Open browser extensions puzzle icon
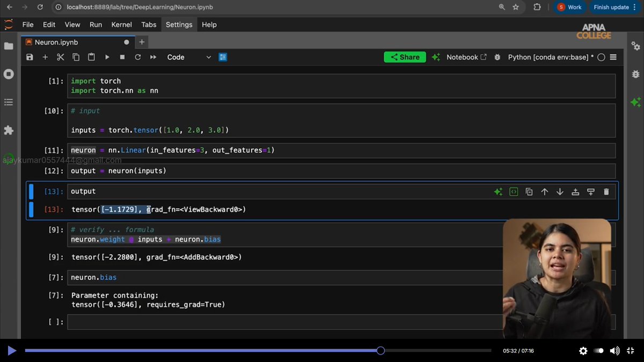This screenshot has height=362, width=644. [537, 7]
